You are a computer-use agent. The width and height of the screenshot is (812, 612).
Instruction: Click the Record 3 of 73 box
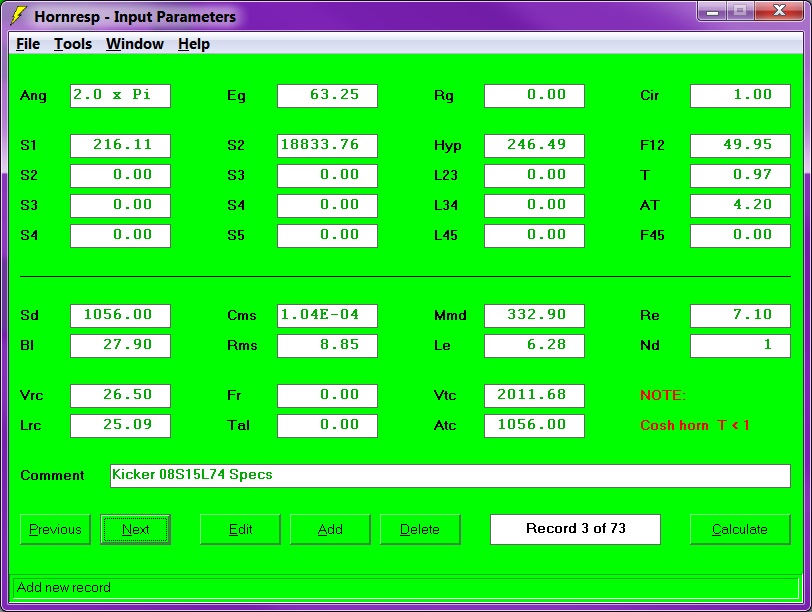coord(575,529)
